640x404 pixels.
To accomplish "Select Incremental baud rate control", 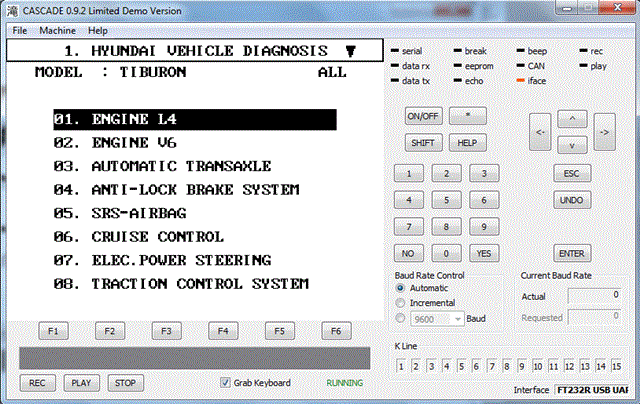I will point(400,303).
